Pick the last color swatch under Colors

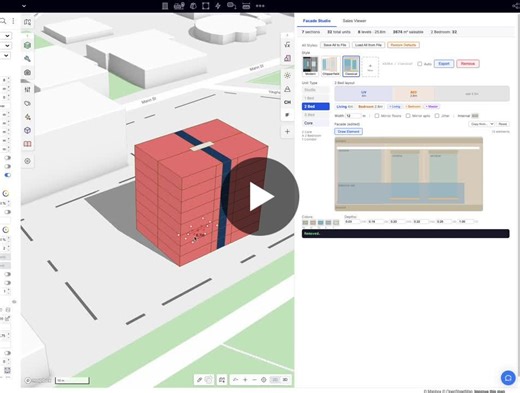[336, 222]
